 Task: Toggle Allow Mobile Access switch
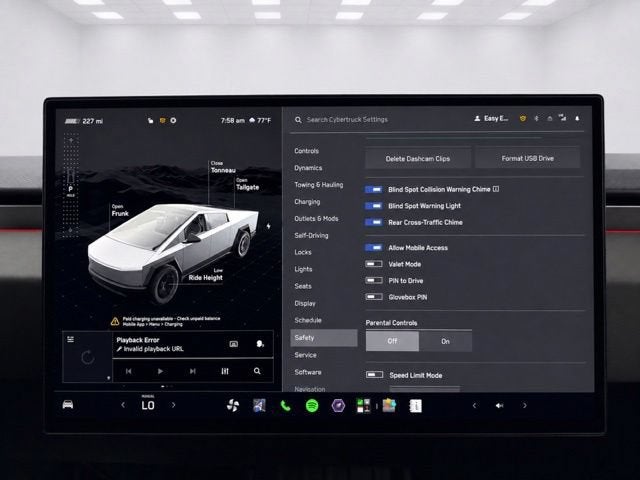pyautogui.click(x=373, y=247)
